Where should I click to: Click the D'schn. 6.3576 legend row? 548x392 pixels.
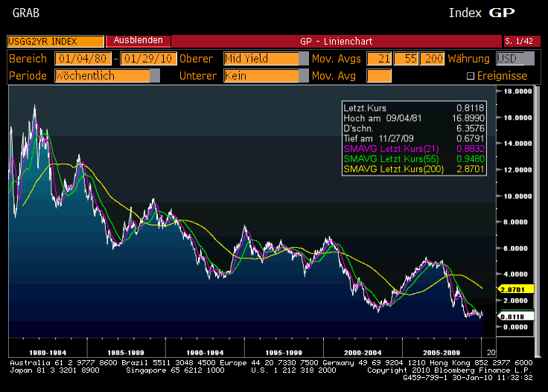click(x=414, y=128)
